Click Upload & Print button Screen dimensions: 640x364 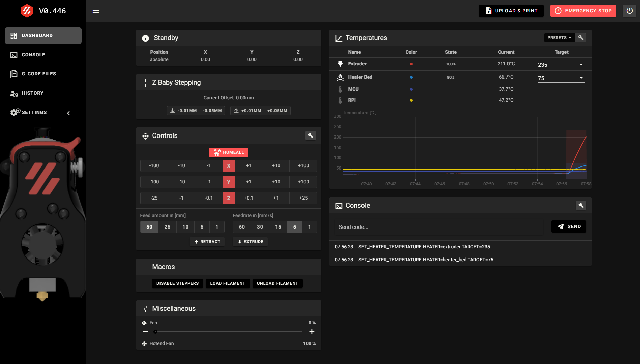click(511, 11)
